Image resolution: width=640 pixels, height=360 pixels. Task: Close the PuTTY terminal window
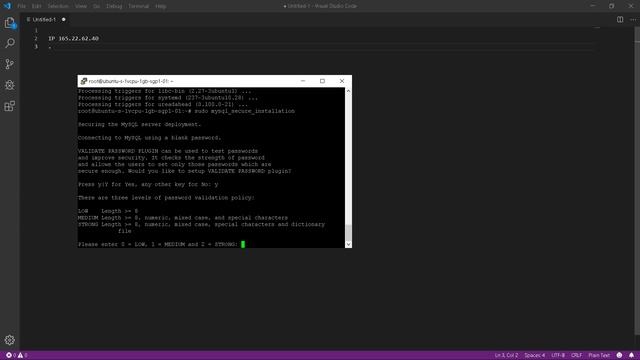tap(342, 81)
